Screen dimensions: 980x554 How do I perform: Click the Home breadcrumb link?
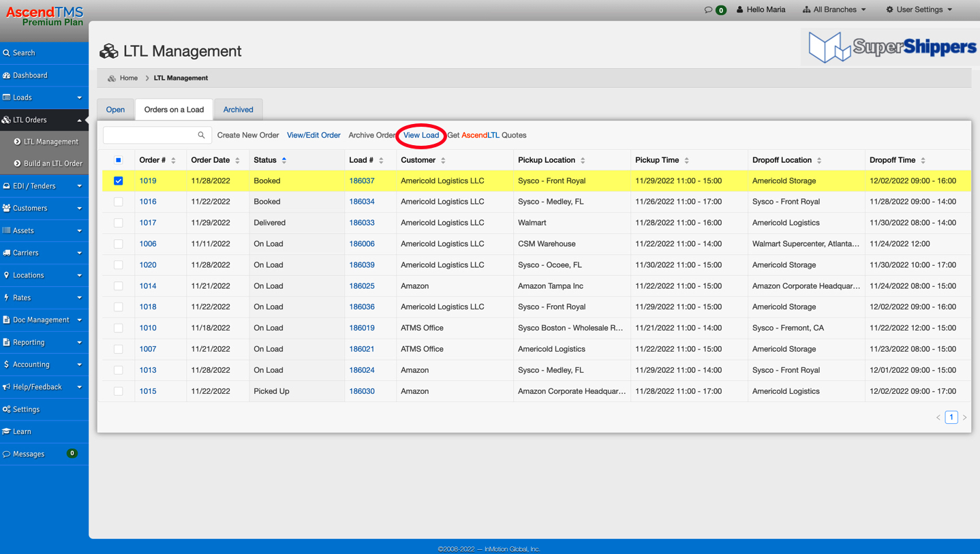(x=129, y=78)
